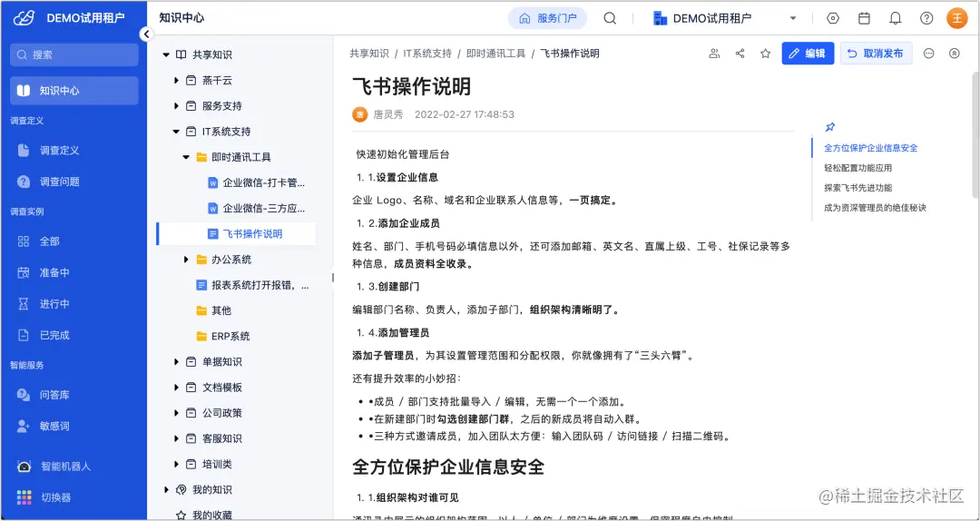Expand the 我的知识 tree node

click(166, 490)
